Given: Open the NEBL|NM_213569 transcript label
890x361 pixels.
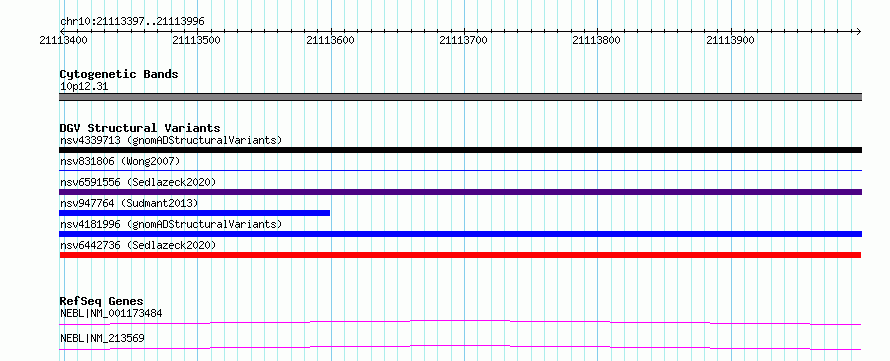Looking at the screenshot, I should [102, 338].
